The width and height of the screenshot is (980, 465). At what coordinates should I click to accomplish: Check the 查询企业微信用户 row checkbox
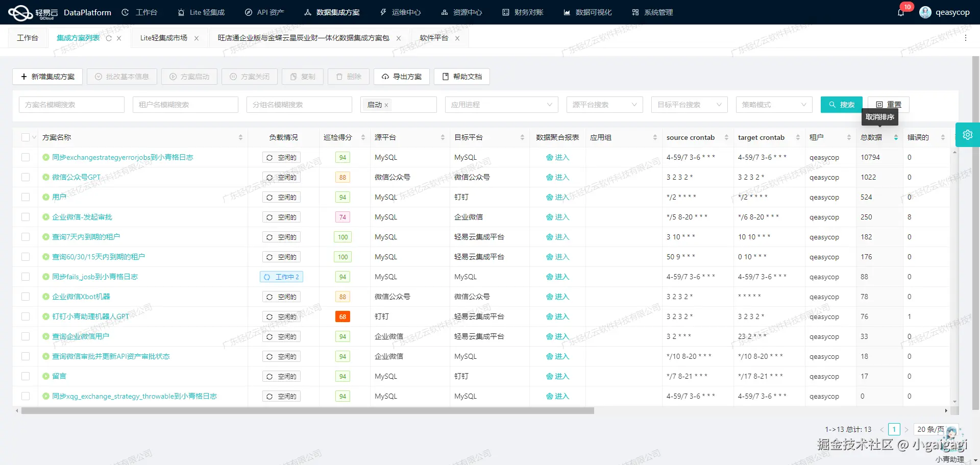point(26,336)
